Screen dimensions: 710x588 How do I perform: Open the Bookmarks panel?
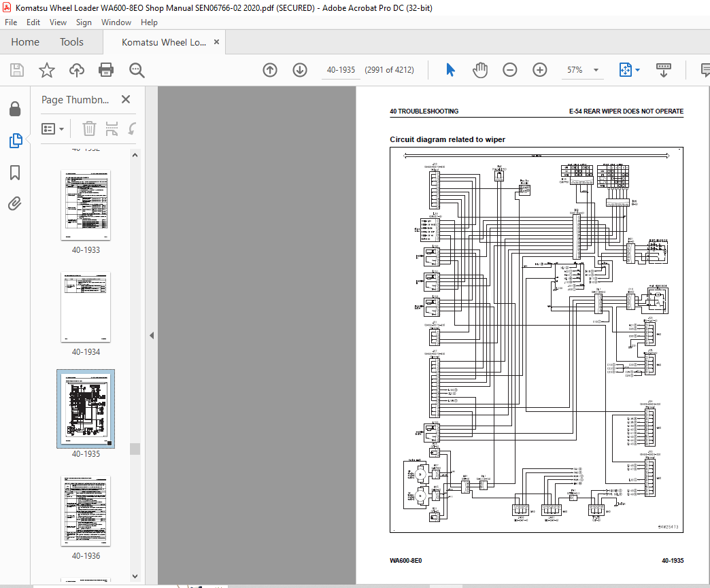coord(15,173)
